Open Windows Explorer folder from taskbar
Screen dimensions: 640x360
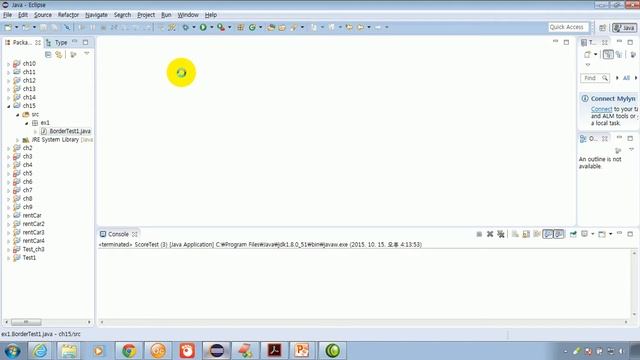[69, 351]
